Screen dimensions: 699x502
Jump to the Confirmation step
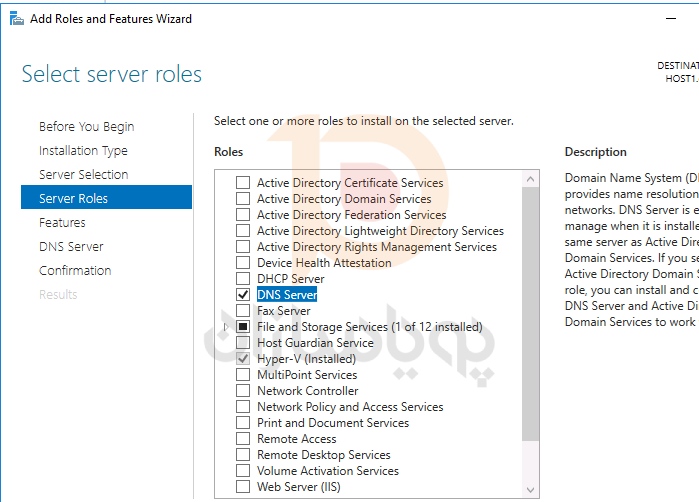tap(75, 271)
